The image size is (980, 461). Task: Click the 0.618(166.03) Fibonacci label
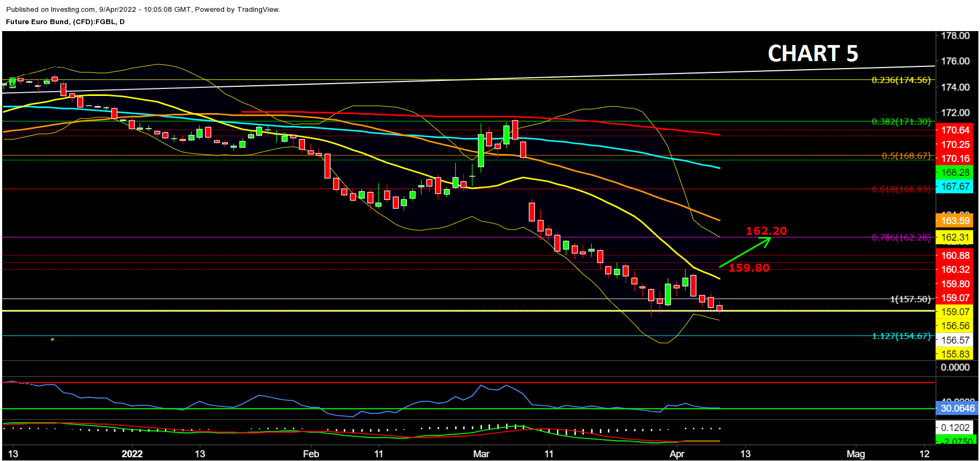pyautogui.click(x=901, y=189)
